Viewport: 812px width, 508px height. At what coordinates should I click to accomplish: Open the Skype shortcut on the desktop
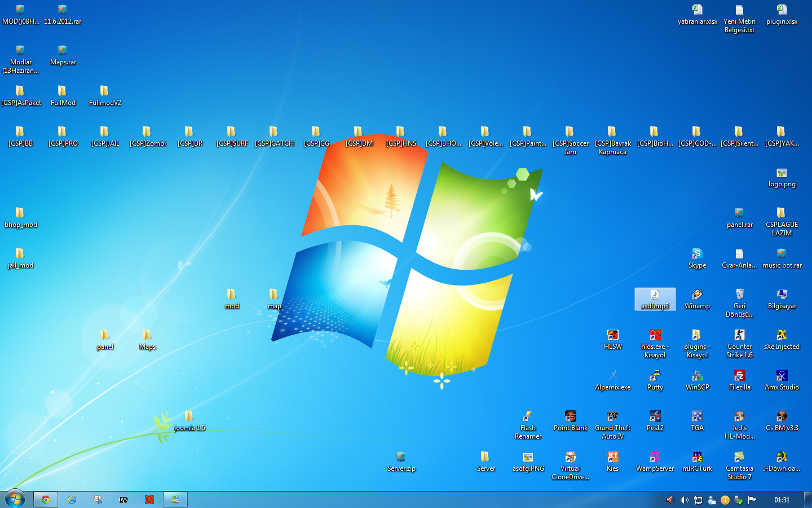(698, 258)
